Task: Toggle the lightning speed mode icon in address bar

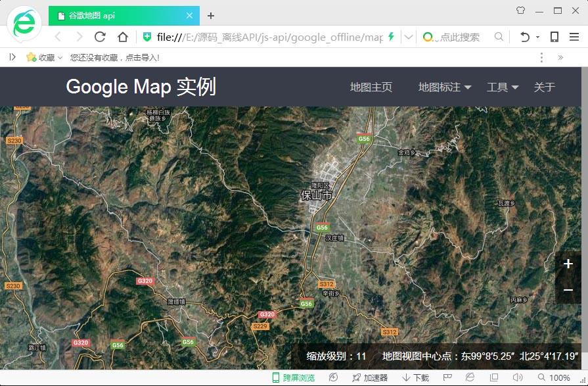Action: pyautogui.click(x=392, y=37)
